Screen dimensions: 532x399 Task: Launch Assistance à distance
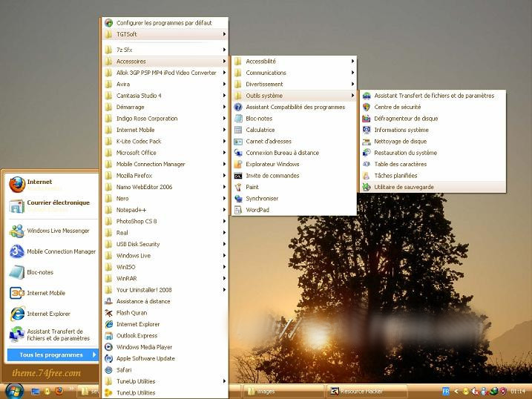click(165, 301)
